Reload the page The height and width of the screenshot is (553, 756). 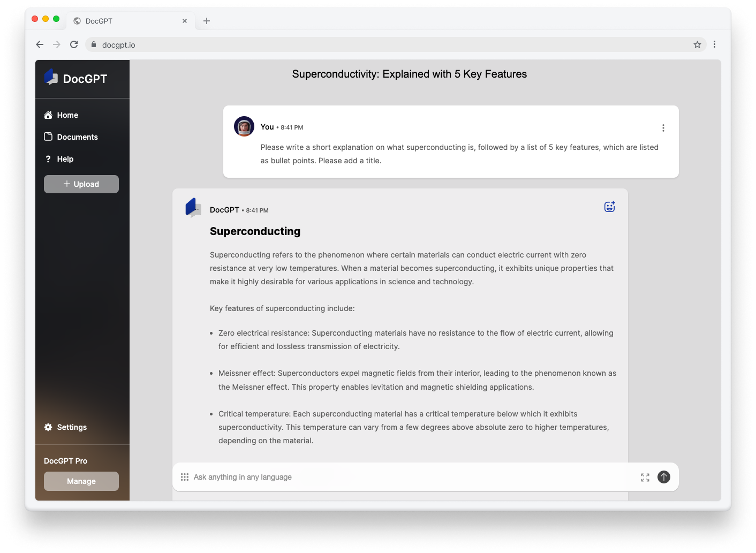tap(74, 44)
